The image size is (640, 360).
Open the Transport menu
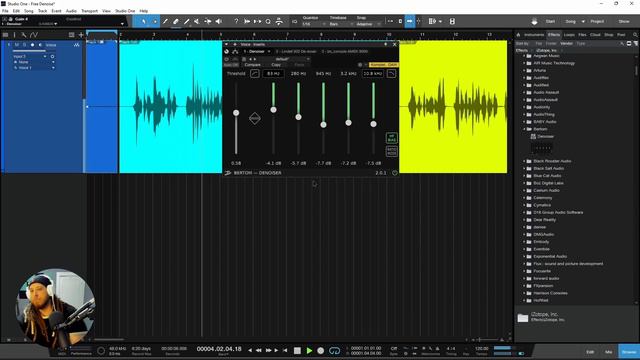coord(89,11)
